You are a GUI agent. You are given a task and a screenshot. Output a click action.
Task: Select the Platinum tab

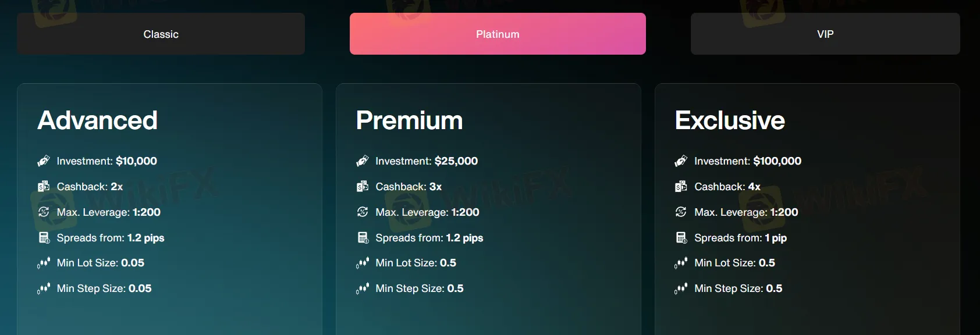[498, 34]
